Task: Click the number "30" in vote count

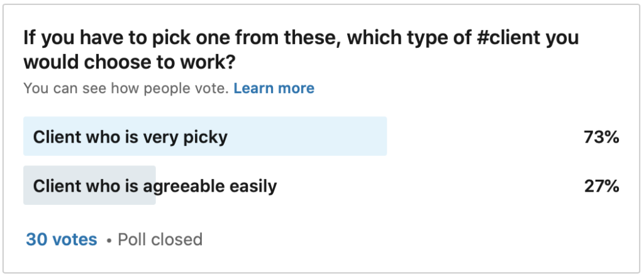Action: [x=35, y=240]
